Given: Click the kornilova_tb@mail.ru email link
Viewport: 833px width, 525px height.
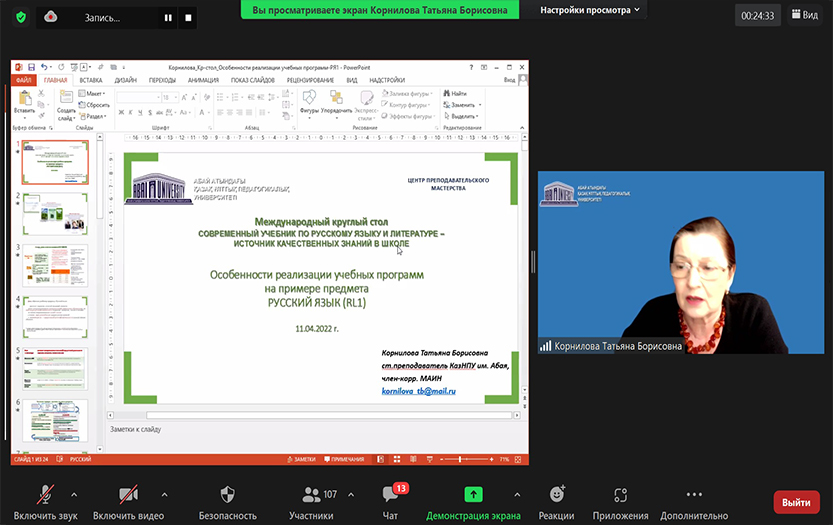Looking at the screenshot, I should (x=418, y=391).
